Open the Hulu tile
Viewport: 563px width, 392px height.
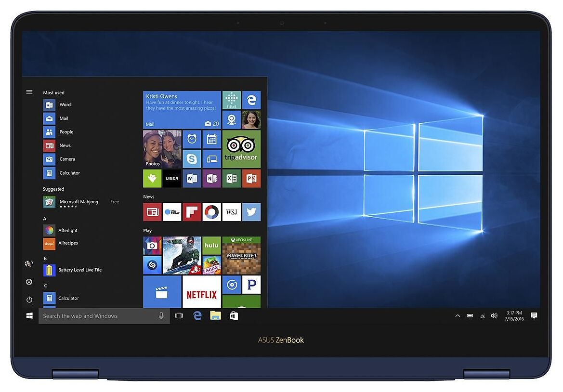point(211,245)
